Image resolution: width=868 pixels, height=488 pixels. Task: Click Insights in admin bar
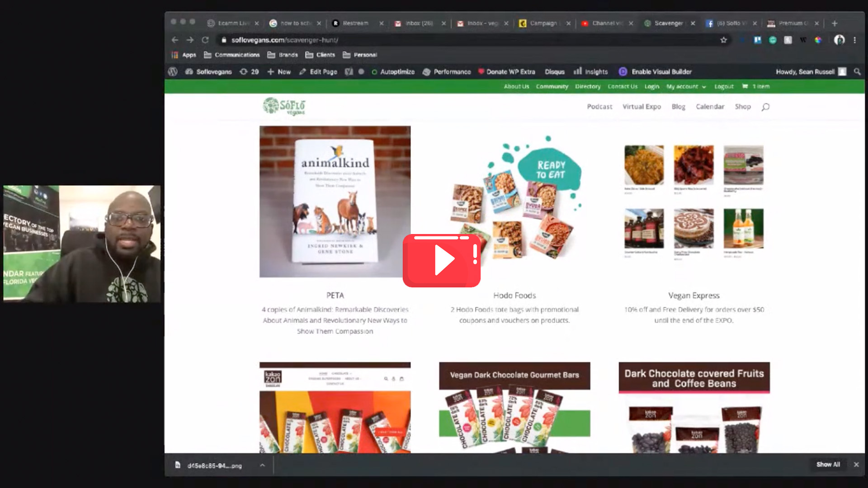[x=590, y=71]
